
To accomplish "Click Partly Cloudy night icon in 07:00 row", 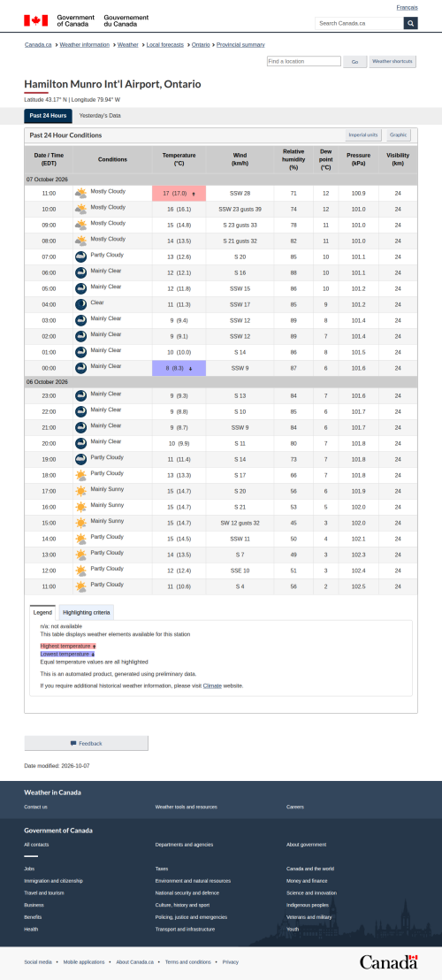I will pyautogui.click(x=80, y=256).
